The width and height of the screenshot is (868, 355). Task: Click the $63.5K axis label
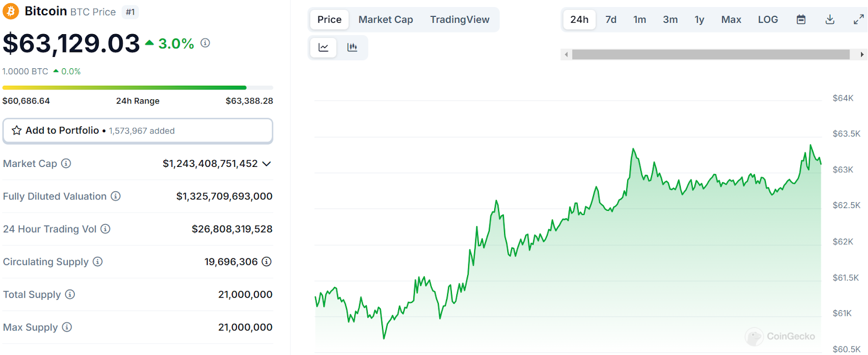point(846,134)
